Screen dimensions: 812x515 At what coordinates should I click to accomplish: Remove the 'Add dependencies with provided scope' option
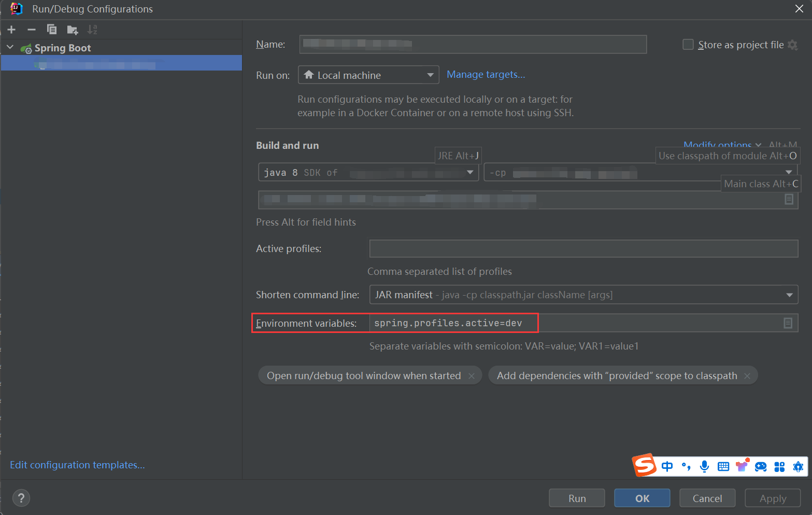click(x=747, y=376)
